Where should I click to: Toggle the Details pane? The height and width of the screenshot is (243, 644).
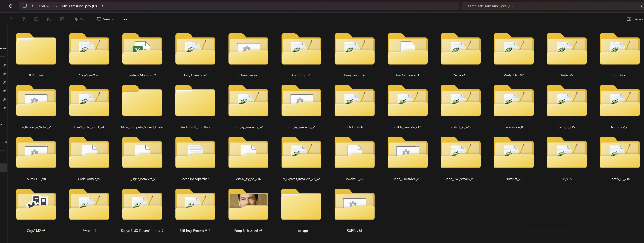(635, 19)
